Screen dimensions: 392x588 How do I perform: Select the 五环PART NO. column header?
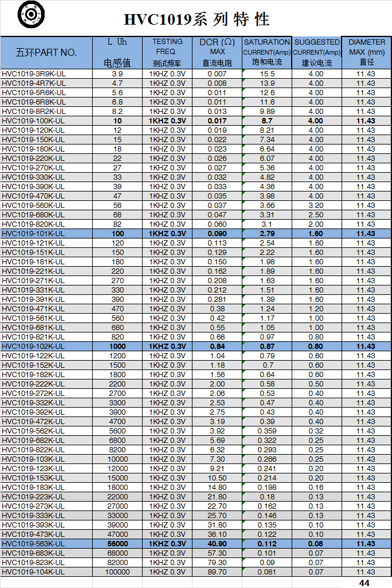tap(46, 52)
